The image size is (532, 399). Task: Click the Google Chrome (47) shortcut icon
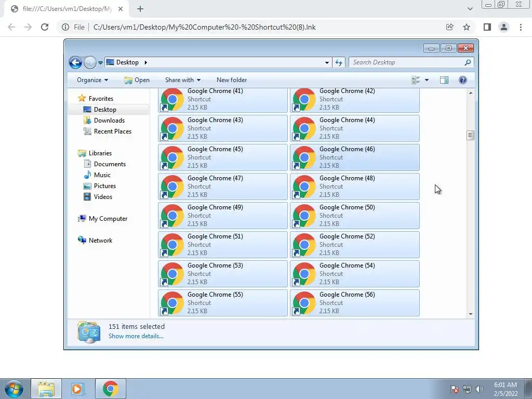coord(172,187)
